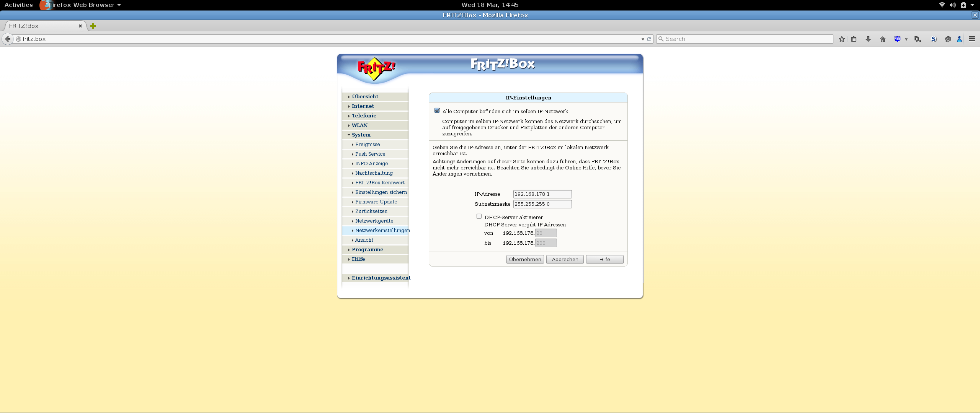Click the bookmark star icon
This screenshot has height=413, width=980.
841,39
